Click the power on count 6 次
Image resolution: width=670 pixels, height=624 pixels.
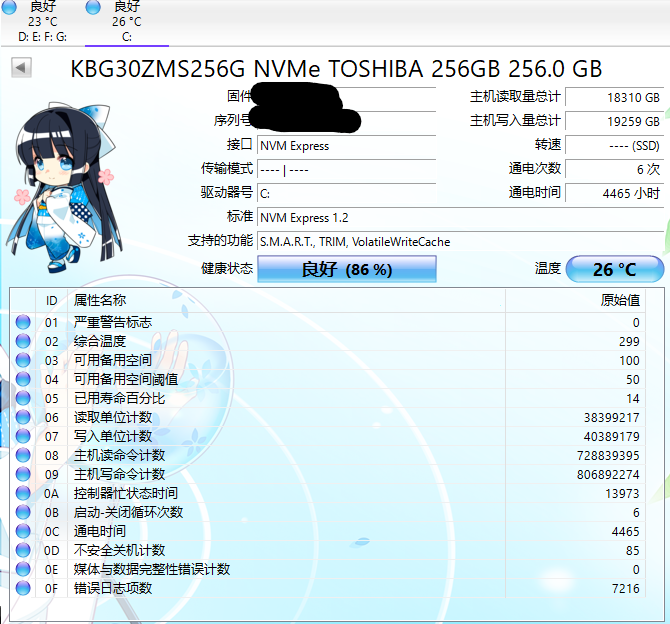pyautogui.click(x=614, y=170)
